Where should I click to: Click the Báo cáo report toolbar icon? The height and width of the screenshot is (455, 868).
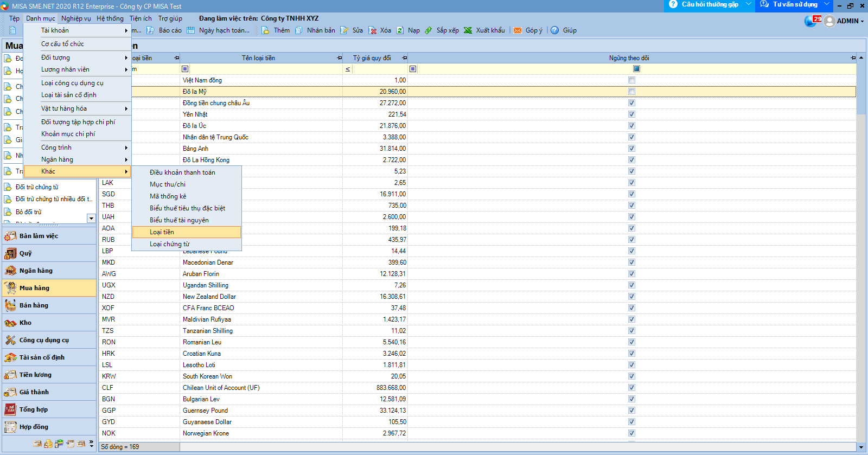(150, 30)
